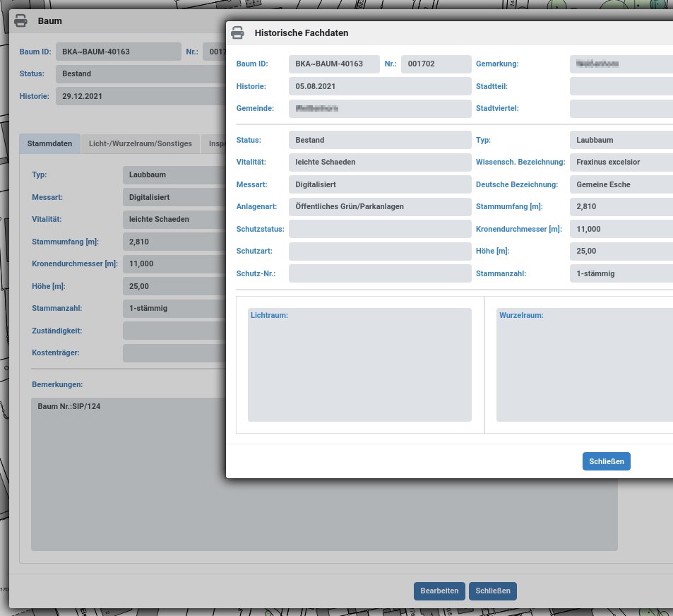Click the Bearbeiten button
The image size is (673, 616).
(x=439, y=591)
